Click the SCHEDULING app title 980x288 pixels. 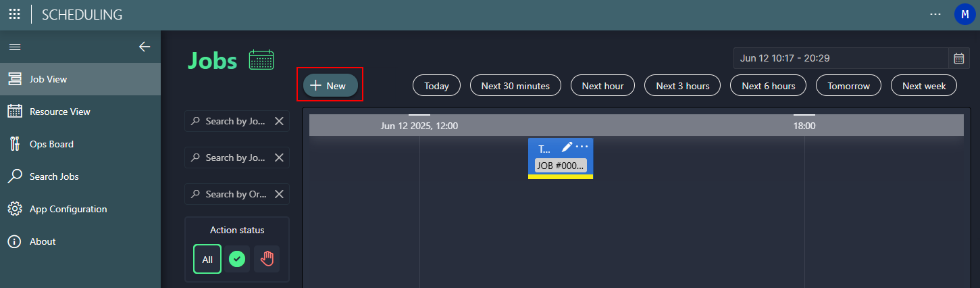82,14
